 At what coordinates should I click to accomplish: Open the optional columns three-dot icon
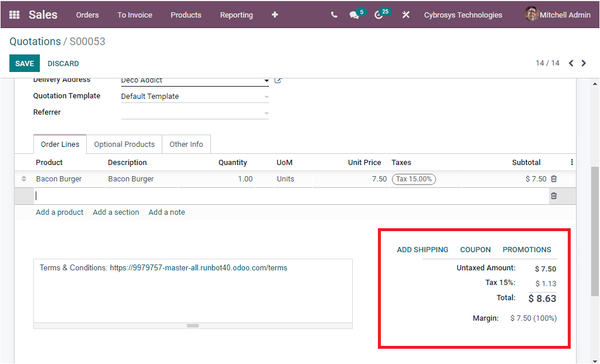coord(572,162)
